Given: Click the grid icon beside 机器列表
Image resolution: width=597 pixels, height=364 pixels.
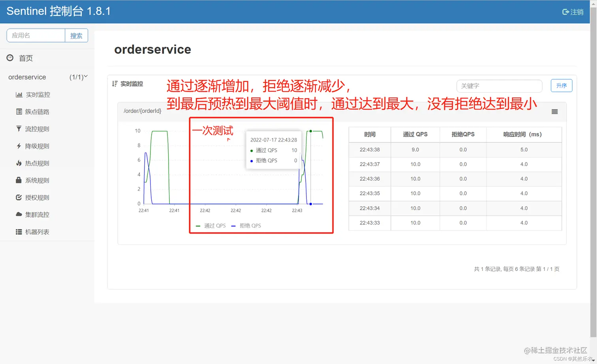Looking at the screenshot, I should 19,232.
